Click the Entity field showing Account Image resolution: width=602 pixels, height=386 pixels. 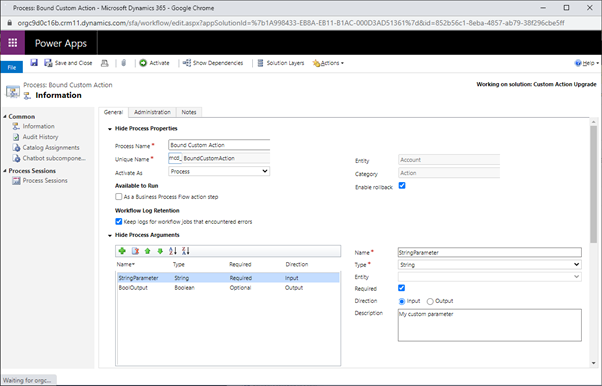[x=449, y=159]
